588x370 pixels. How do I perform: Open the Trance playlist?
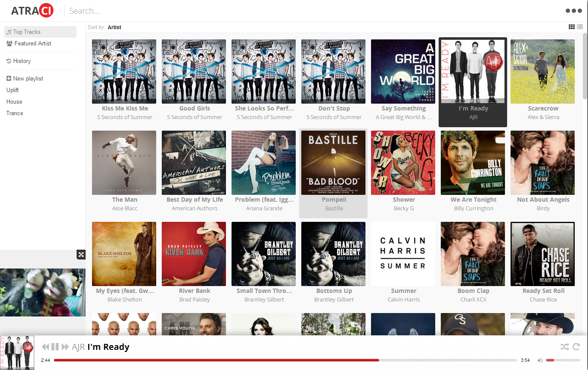coord(15,113)
